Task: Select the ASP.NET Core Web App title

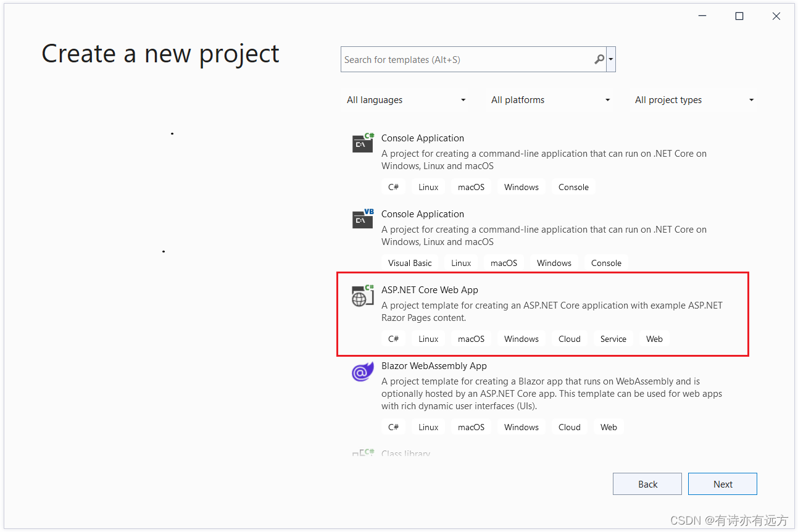Action: pos(430,290)
